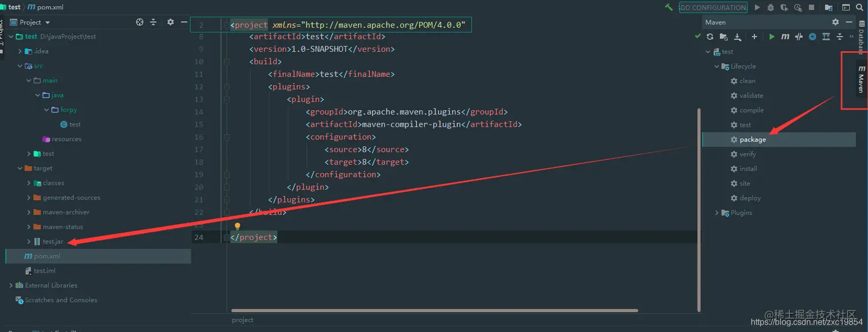
Task: Click the Stop square icon
Action: 811,7
